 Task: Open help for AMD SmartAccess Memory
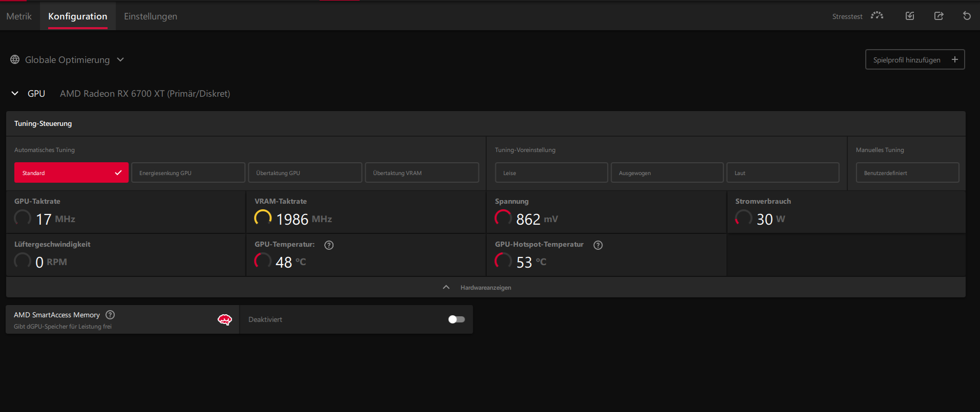pyautogui.click(x=110, y=315)
